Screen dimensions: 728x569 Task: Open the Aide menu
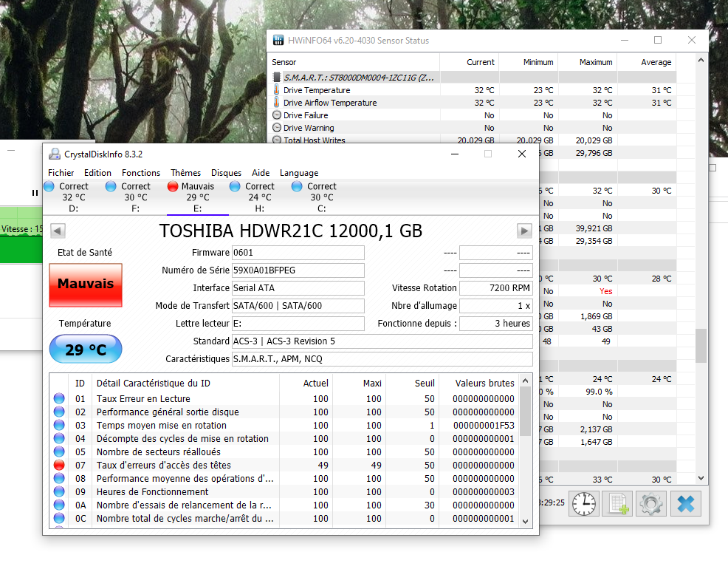[261, 173]
